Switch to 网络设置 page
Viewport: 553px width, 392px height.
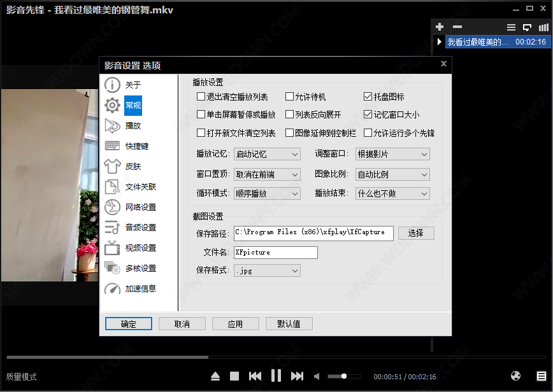141,207
